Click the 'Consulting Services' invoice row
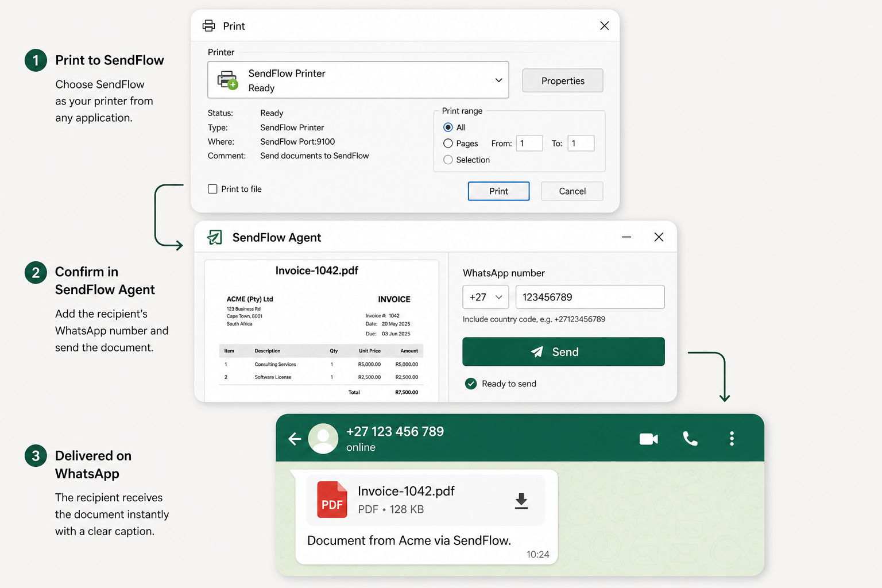 tap(321, 364)
